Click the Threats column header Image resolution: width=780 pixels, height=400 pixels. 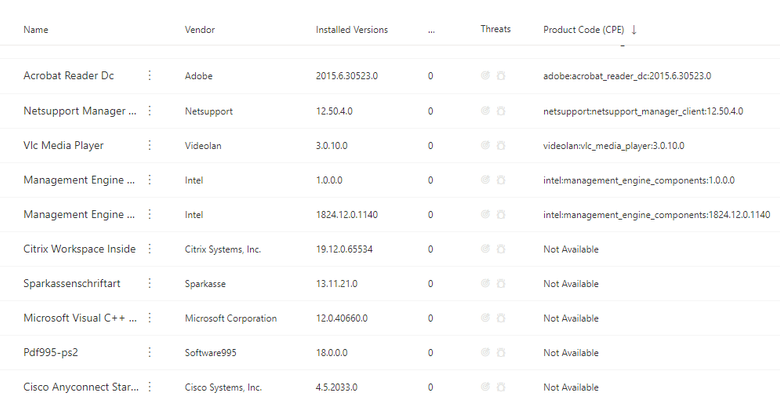click(x=495, y=29)
